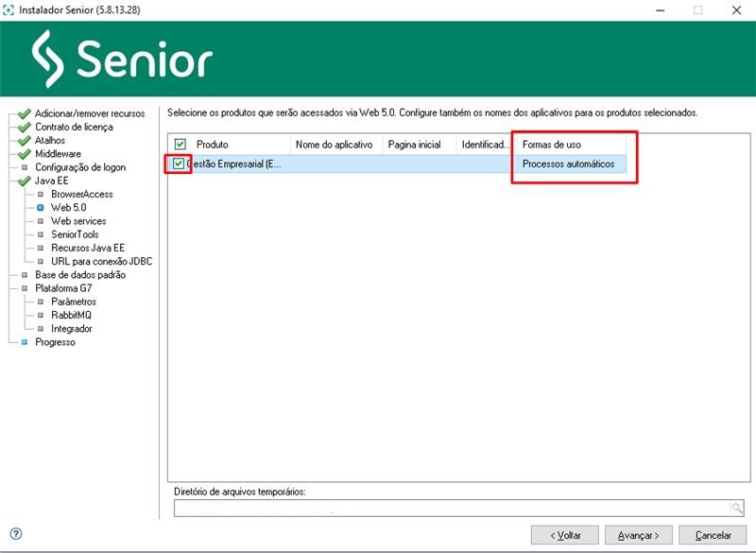Screen dimensions: 756x553
Task: Select the Java EE node
Action: 52,181
